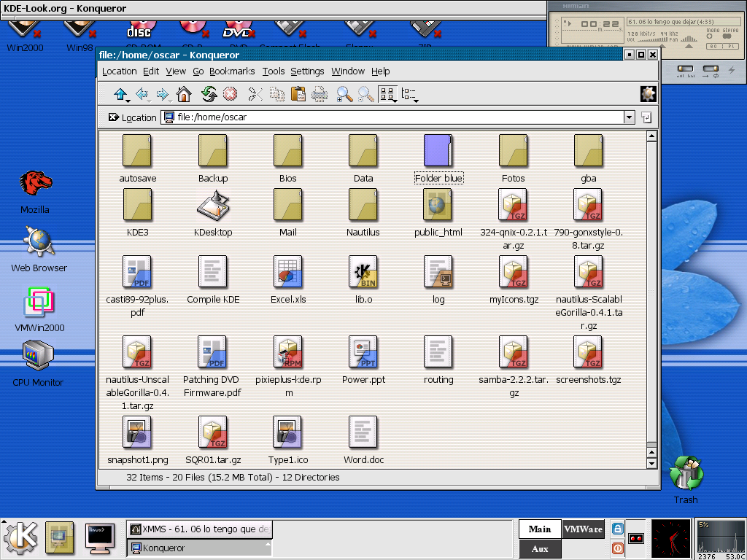Zoom out with the second magnifier icon
Screen dimensions: 747x560
(x=365, y=94)
